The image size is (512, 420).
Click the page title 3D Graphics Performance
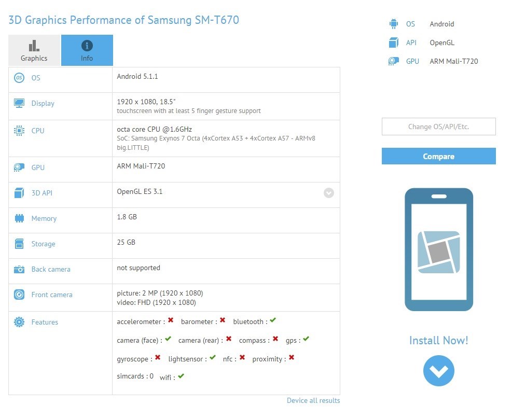click(x=124, y=20)
